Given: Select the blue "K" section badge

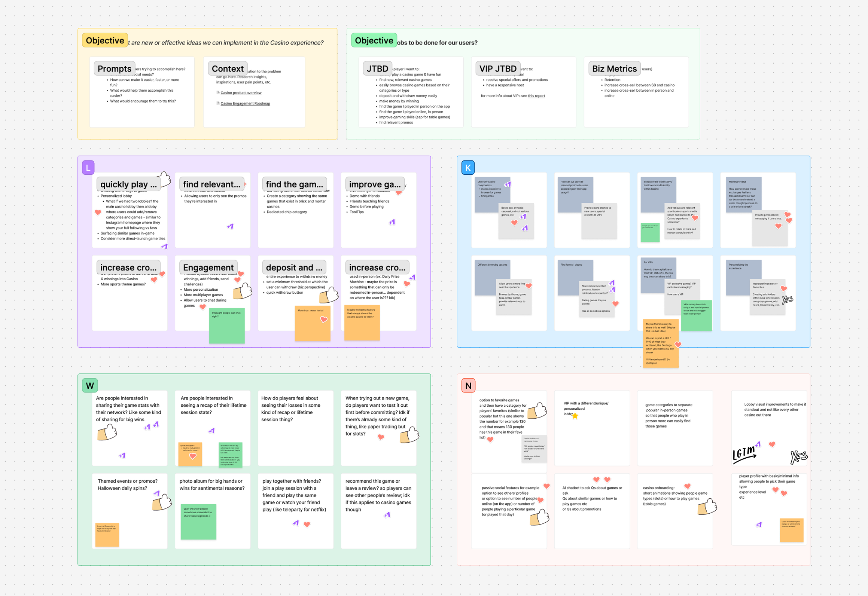Looking at the screenshot, I should pos(468,168).
